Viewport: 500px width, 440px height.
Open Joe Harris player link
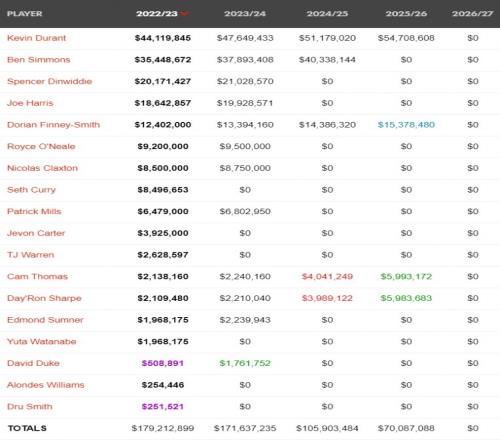point(30,103)
